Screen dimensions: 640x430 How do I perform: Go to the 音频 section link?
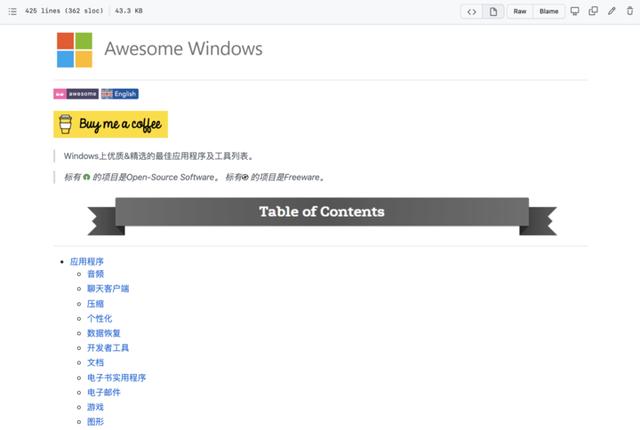pos(95,274)
